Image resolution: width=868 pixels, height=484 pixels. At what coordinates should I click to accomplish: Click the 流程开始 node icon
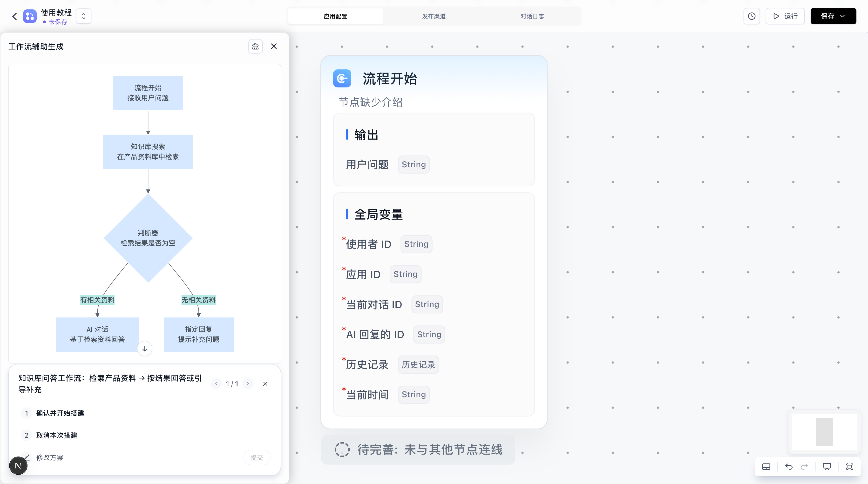click(342, 79)
